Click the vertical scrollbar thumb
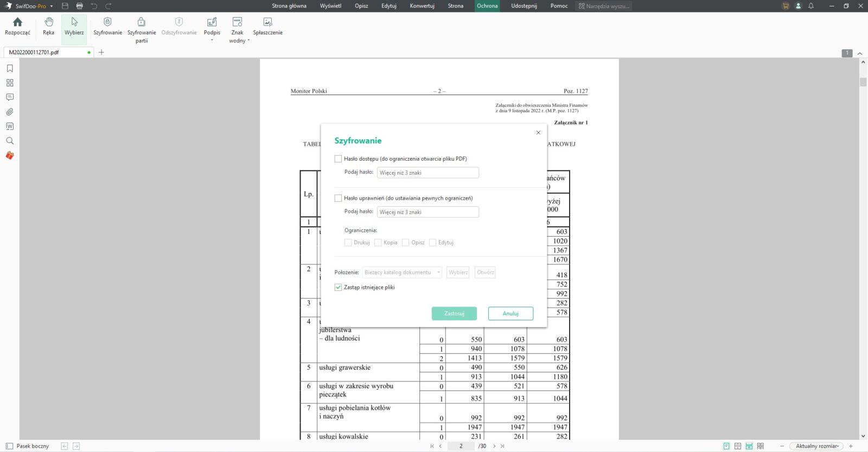This screenshot has height=452, width=868. (x=863, y=82)
